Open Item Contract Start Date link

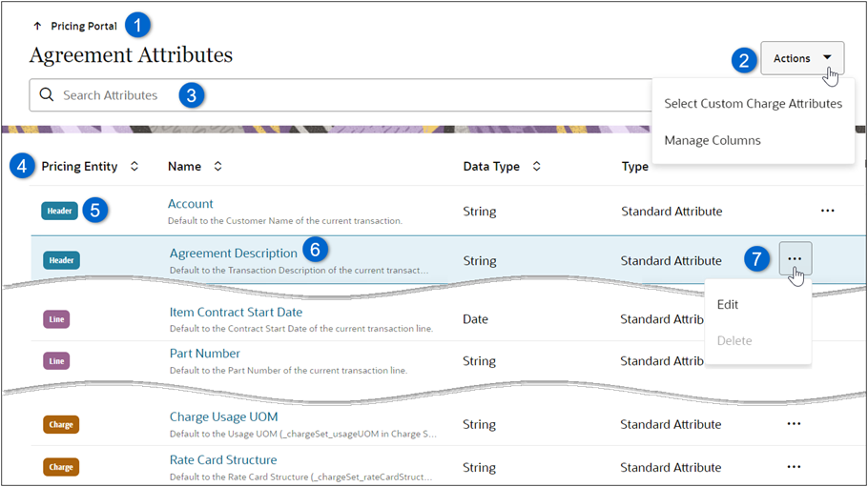click(236, 313)
